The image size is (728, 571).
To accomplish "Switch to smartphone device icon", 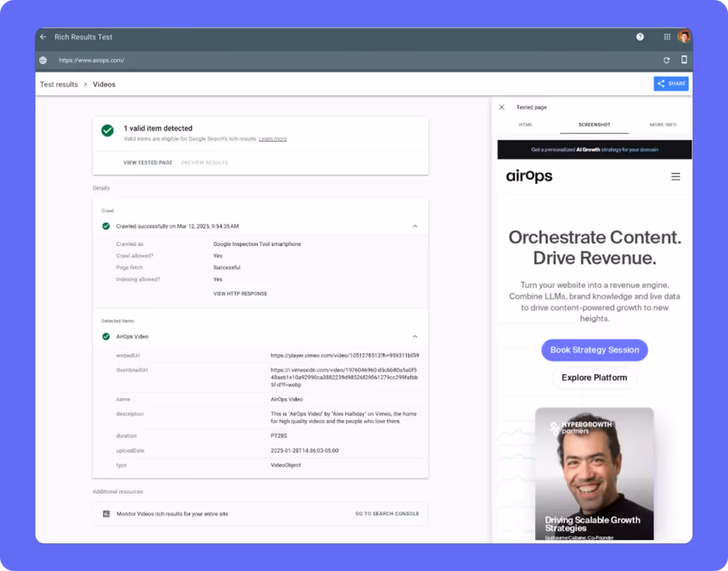I will pyautogui.click(x=684, y=60).
